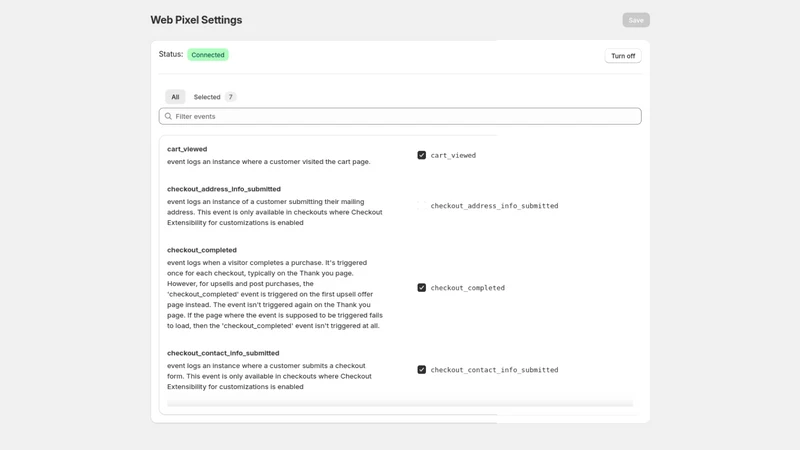
Task: Uncheck the cart_viewed checkbox
Action: click(421, 155)
